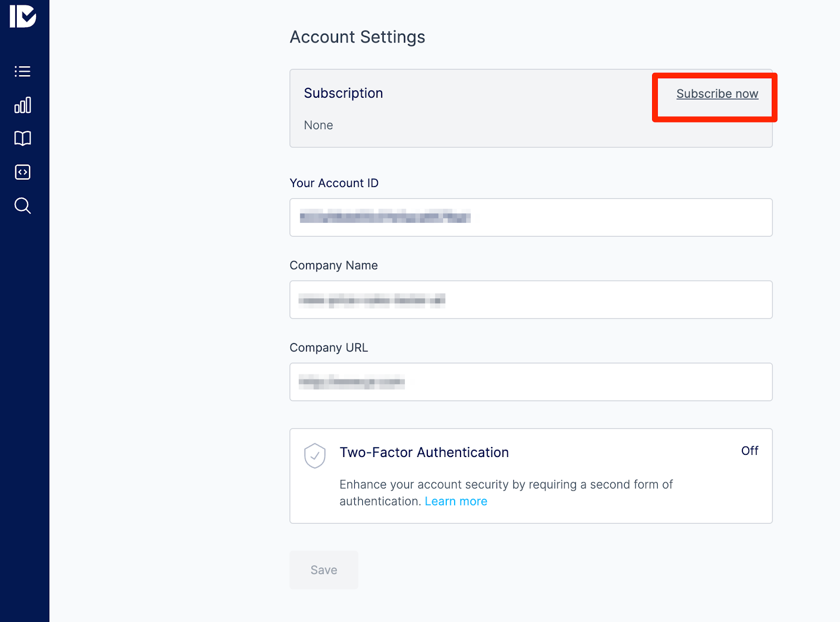Open the code brackets developer section

tap(23, 172)
